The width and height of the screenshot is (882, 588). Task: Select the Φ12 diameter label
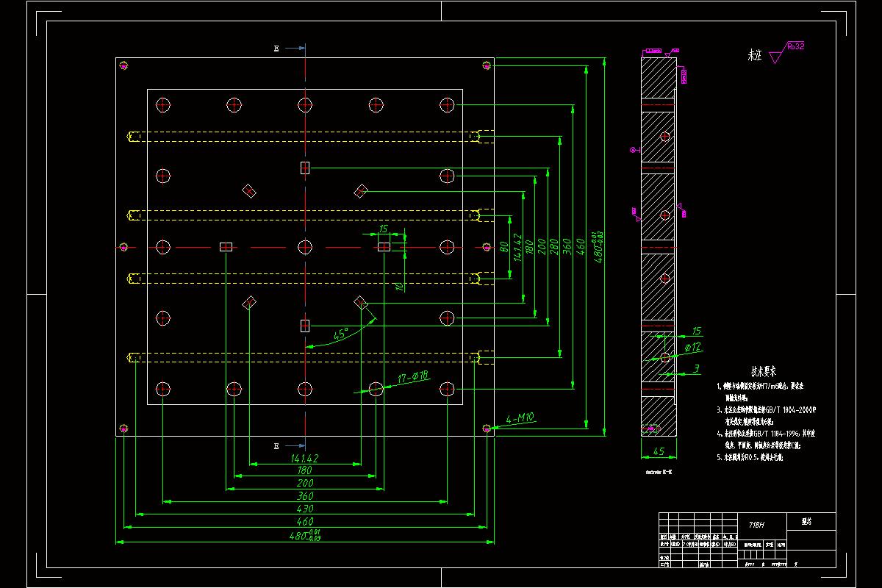(x=693, y=346)
